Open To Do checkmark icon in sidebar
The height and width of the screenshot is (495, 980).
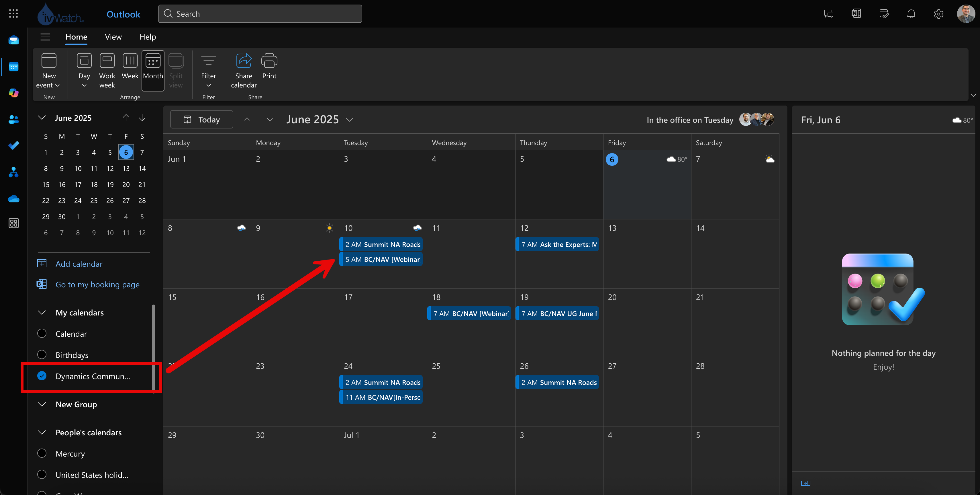point(14,145)
